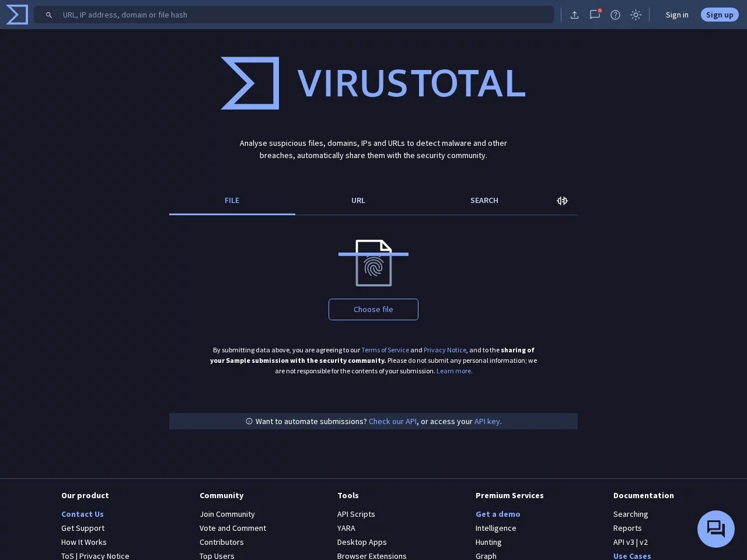Viewport: 747px width, 560px height.
Task: Switch to the SEARCH tab
Action: (484, 200)
